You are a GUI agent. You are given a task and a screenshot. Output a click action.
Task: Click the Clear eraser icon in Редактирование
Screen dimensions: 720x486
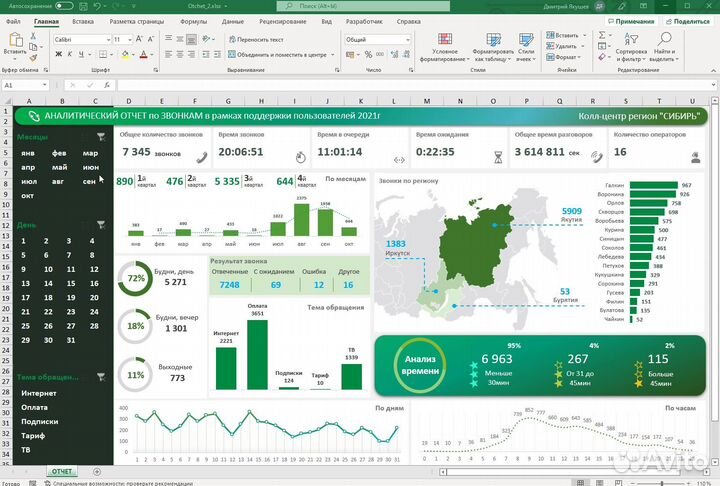coord(602,57)
